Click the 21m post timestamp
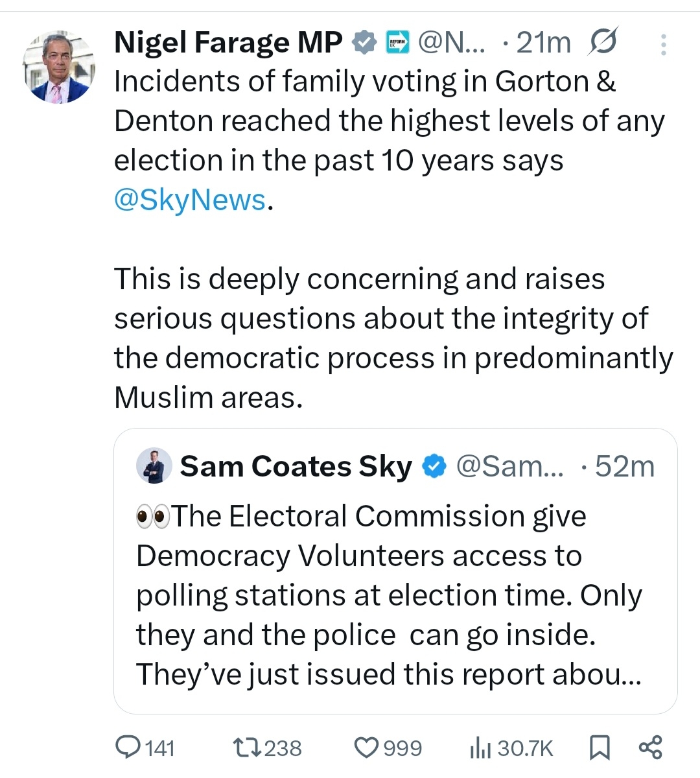This screenshot has width=700, height=778. click(x=543, y=43)
